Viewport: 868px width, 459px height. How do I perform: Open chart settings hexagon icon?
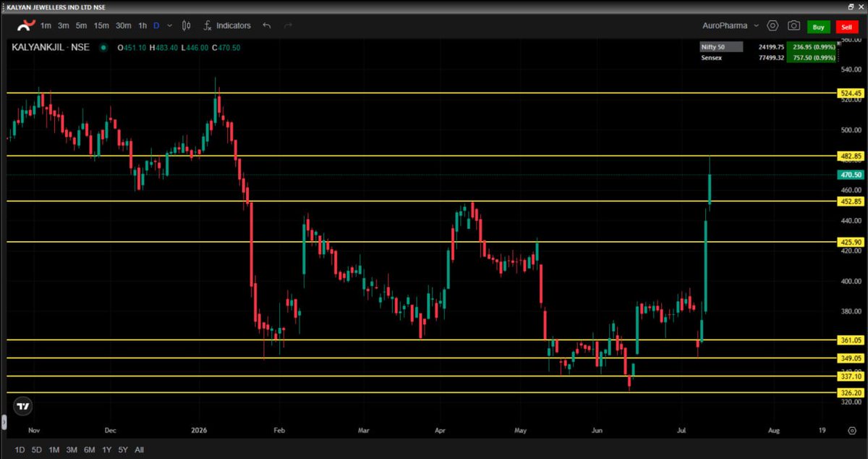click(x=773, y=25)
